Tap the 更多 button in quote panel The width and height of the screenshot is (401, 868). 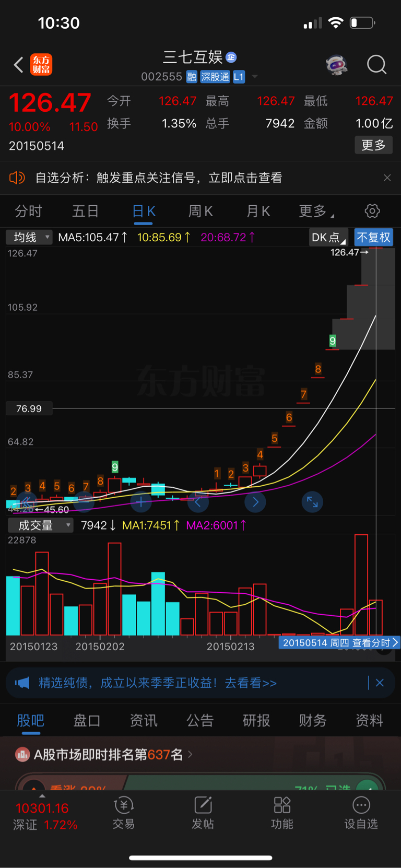click(x=374, y=145)
